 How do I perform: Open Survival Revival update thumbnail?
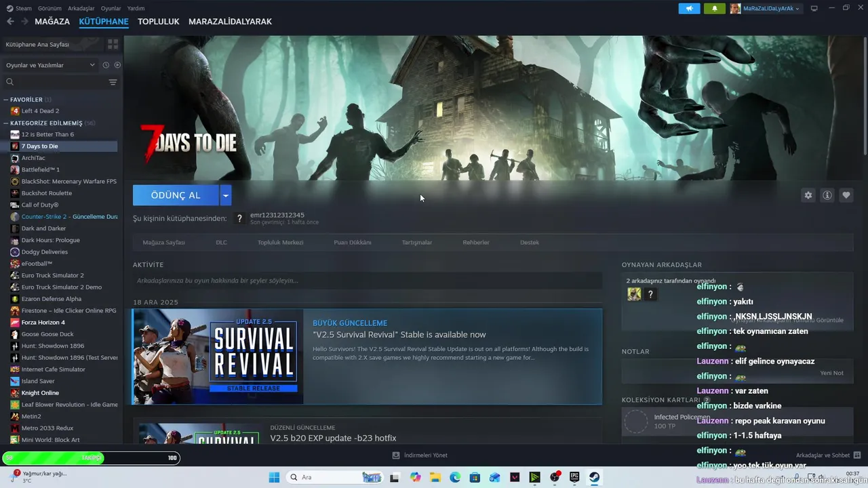pos(218,357)
